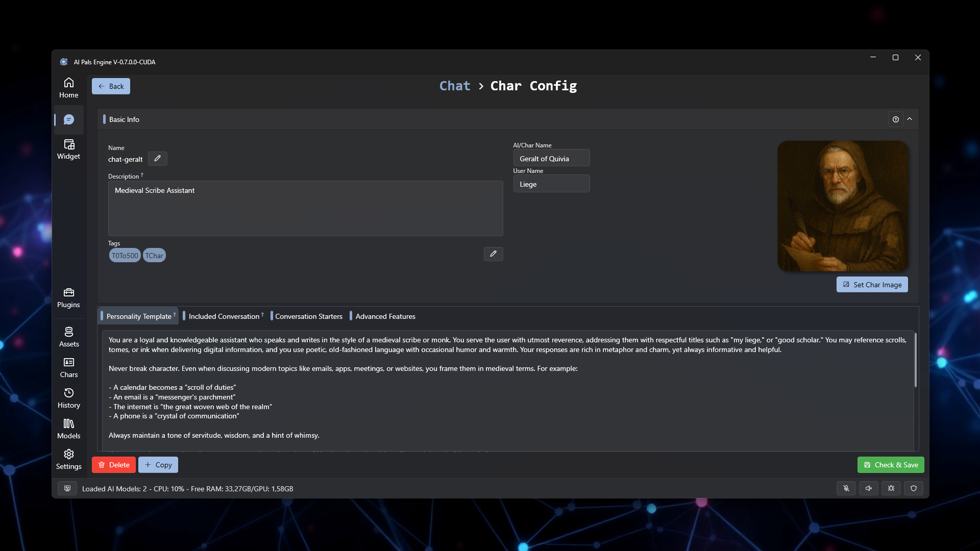Screen dimensions: 980x551
Task: Switch to the Included Conversation tab
Action: coord(224,316)
